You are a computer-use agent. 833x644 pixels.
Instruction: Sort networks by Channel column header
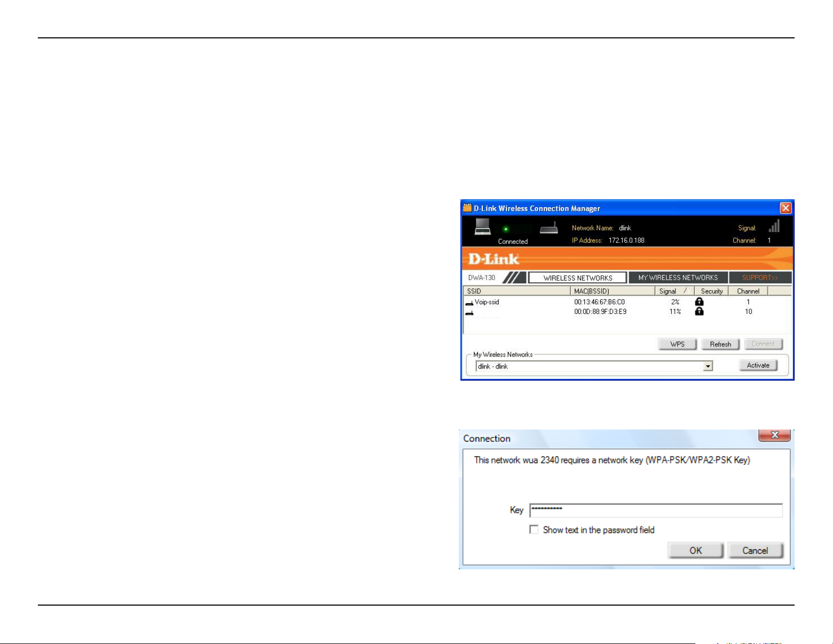(748, 291)
